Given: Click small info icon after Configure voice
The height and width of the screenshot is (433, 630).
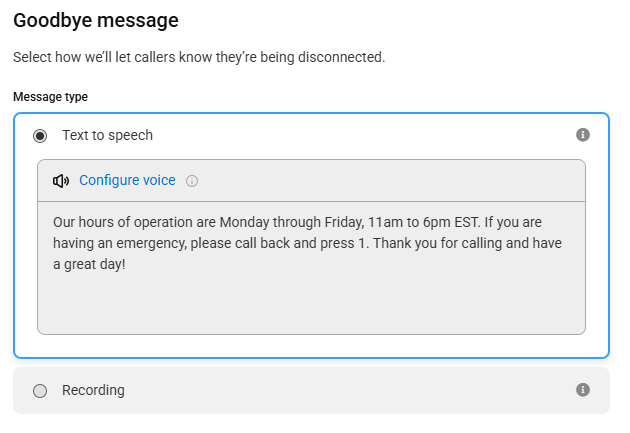Looking at the screenshot, I should click(192, 181).
